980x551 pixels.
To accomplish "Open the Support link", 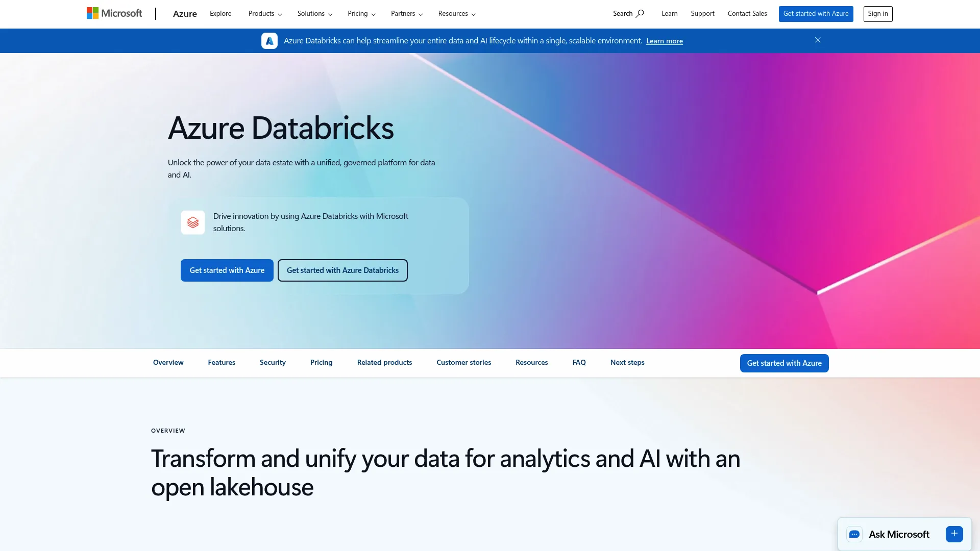I will (x=702, y=14).
